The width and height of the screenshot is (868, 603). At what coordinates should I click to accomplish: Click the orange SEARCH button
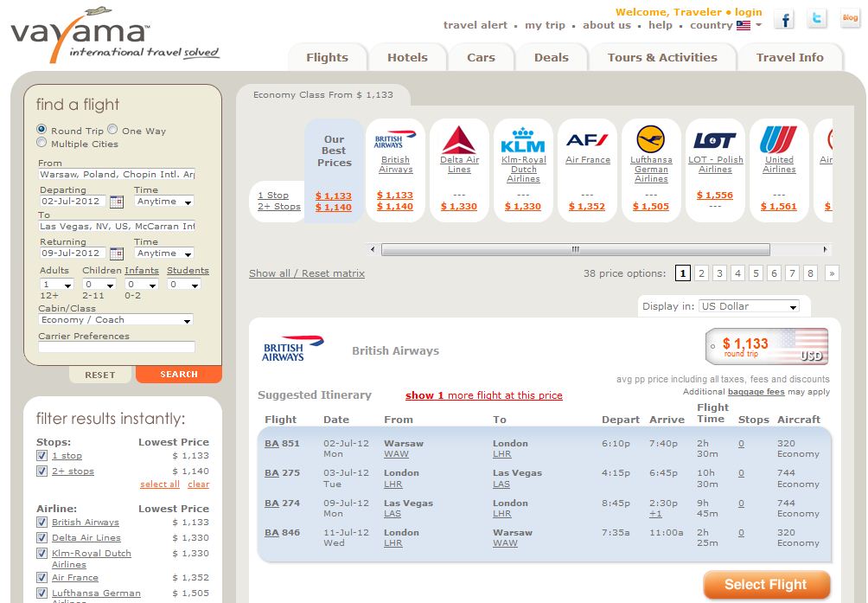(179, 375)
